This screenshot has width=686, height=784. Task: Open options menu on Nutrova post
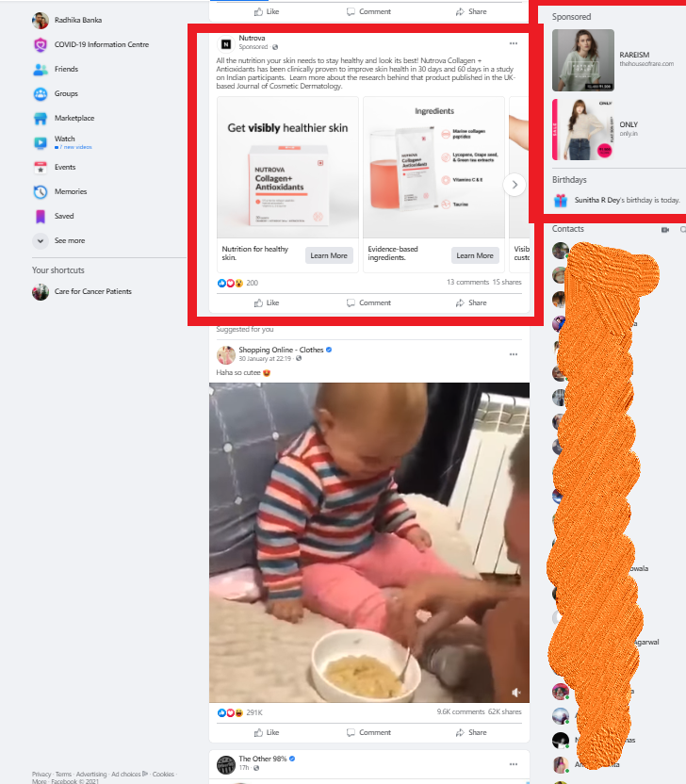[x=514, y=43]
